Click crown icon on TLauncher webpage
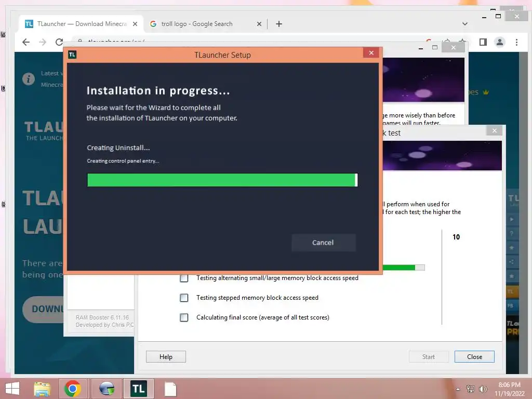 point(486,92)
